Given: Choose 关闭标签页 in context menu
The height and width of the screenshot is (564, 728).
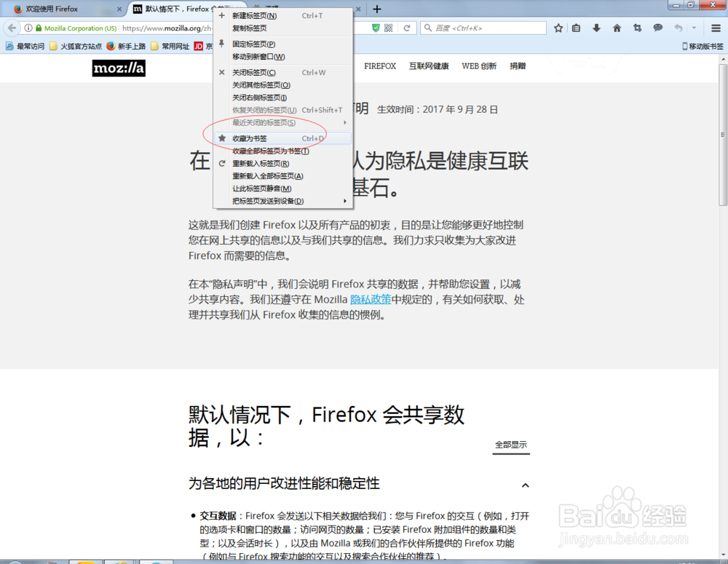Looking at the screenshot, I should tap(282, 73).
